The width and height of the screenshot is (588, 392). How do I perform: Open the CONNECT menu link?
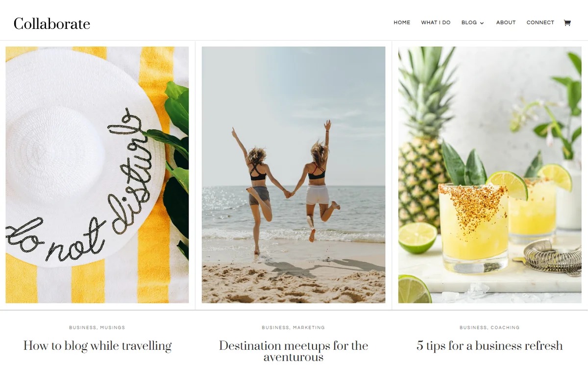tap(540, 23)
